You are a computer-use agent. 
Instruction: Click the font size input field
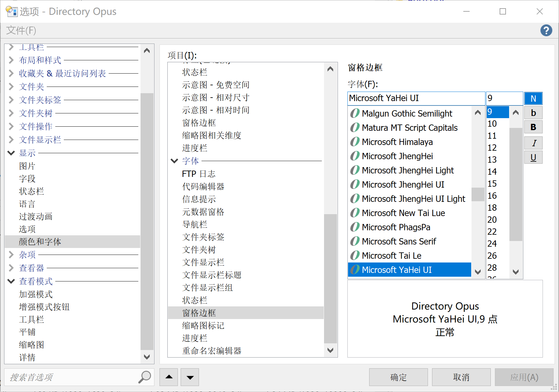coord(504,98)
